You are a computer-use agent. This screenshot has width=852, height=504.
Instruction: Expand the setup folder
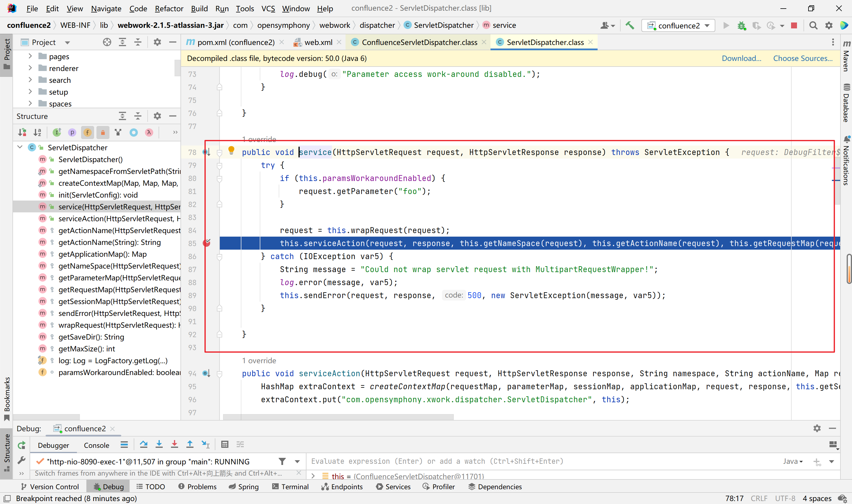pyautogui.click(x=30, y=92)
